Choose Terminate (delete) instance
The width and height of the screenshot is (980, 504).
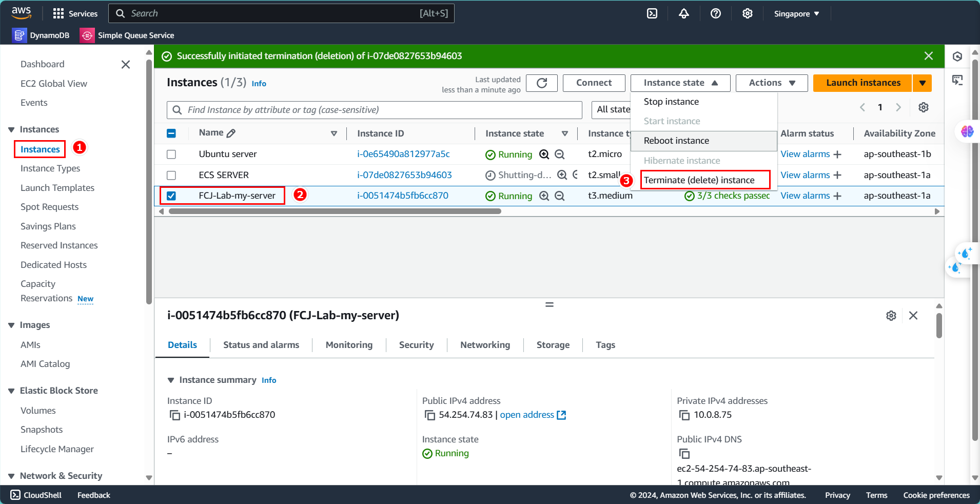[703, 180]
